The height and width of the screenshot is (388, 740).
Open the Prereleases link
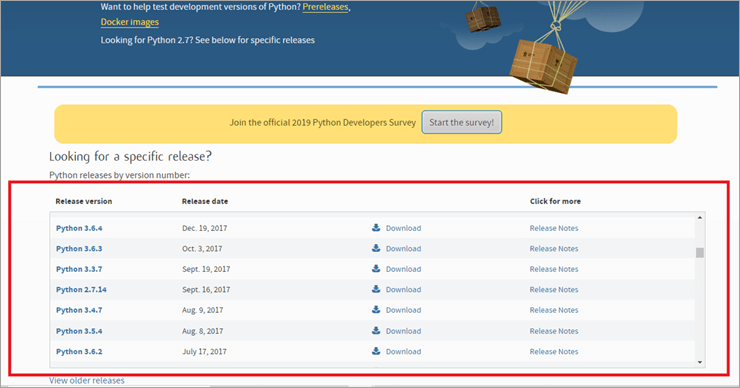click(x=326, y=7)
